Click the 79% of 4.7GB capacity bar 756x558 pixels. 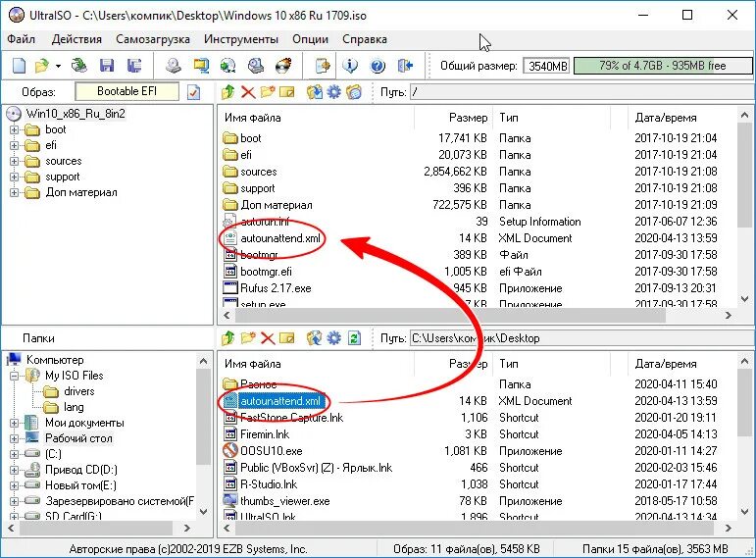663,66
